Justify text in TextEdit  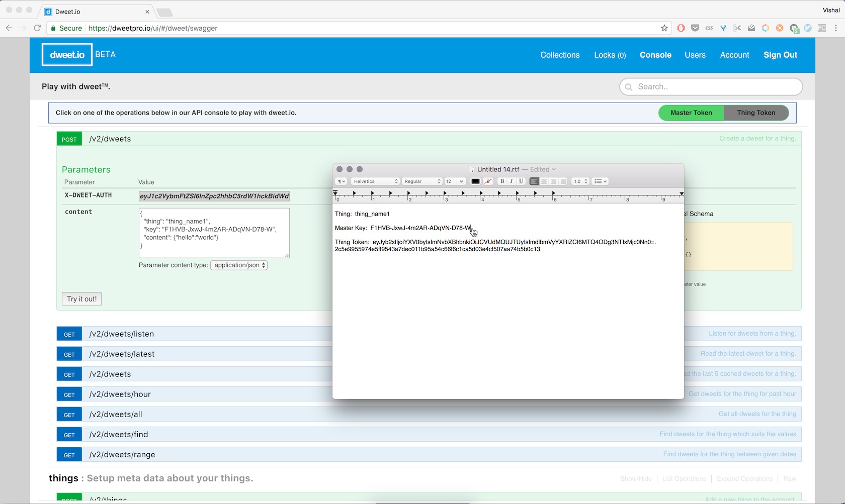click(563, 181)
